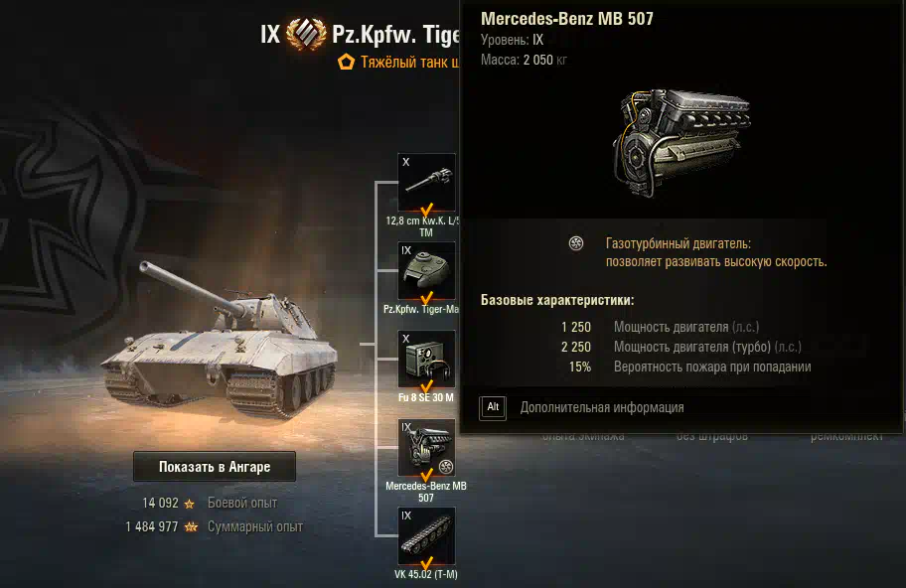Select the VK 45.02 (T-M) tracks module
This screenshot has width=906, height=588.
pos(426,535)
